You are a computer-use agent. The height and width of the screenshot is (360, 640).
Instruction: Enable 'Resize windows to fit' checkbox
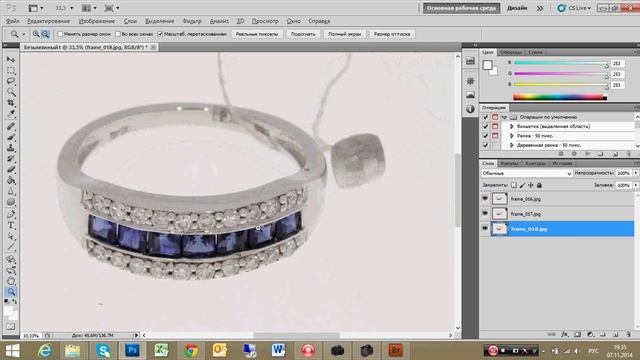[x=60, y=34]
